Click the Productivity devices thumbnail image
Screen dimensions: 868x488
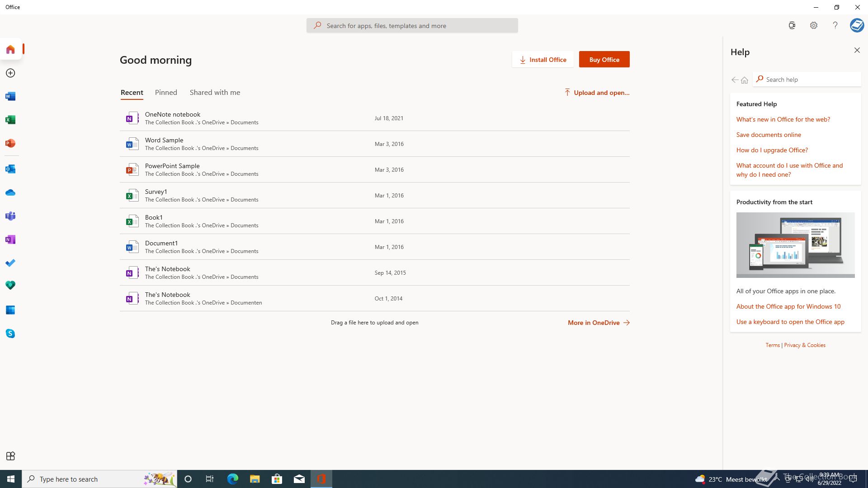796,245
